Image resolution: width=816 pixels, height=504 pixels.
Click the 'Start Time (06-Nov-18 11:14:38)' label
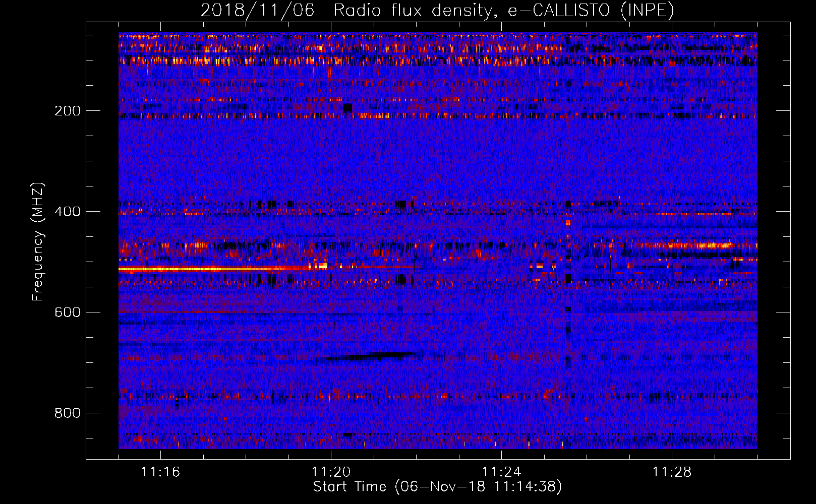[437, 487]
